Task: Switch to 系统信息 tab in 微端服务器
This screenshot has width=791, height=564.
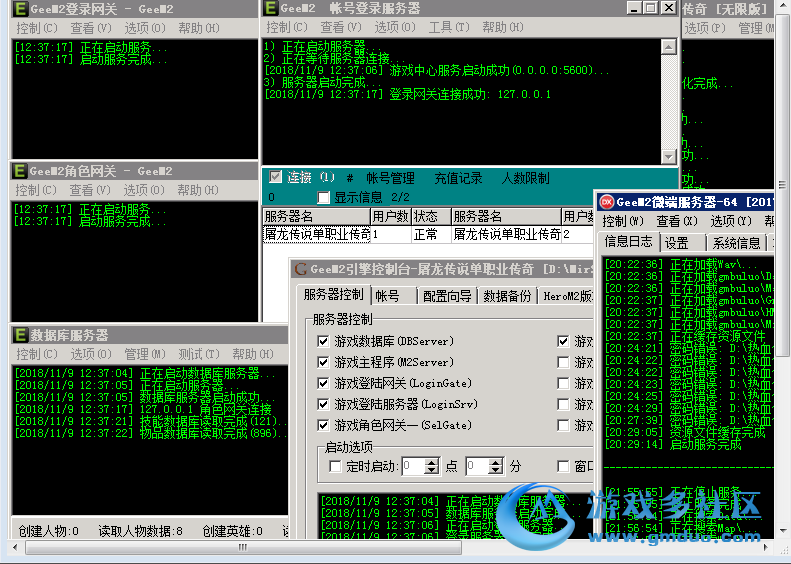Action: 736,243
